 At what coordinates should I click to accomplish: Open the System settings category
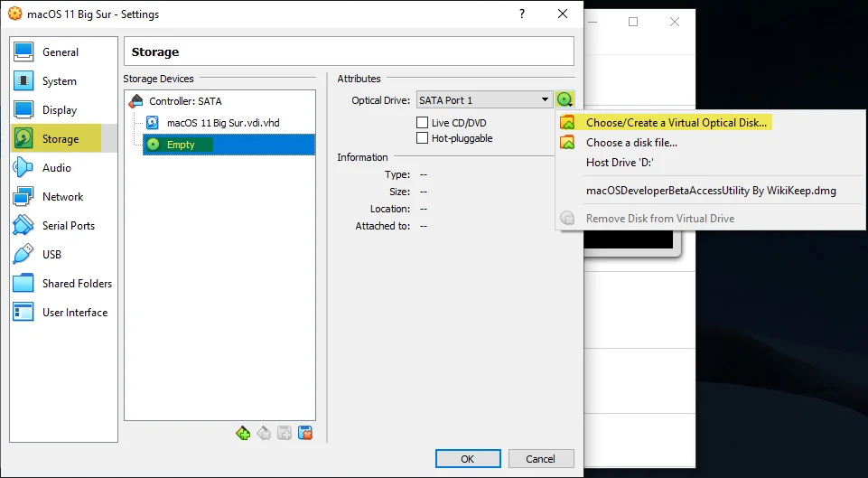click(63, 80)
